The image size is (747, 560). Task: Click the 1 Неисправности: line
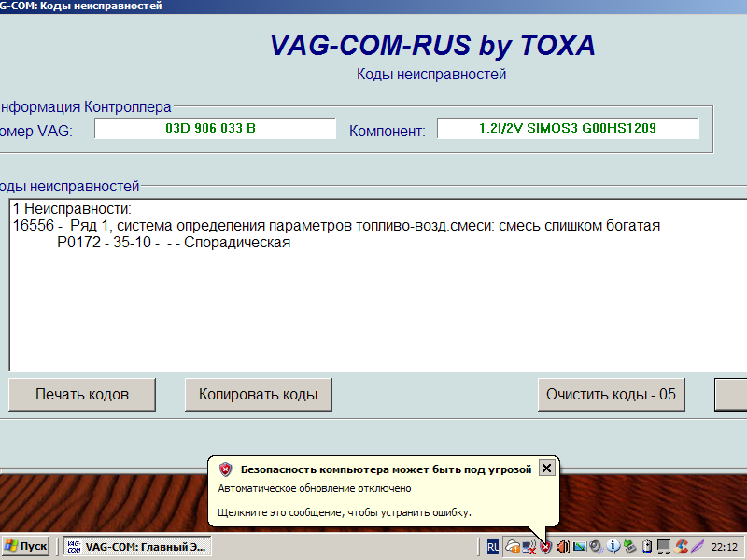tap(72, 208)
